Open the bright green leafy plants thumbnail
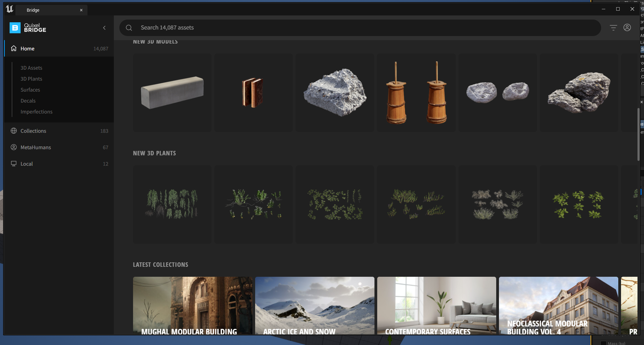 pyautogui.click(x=579, y=204)
